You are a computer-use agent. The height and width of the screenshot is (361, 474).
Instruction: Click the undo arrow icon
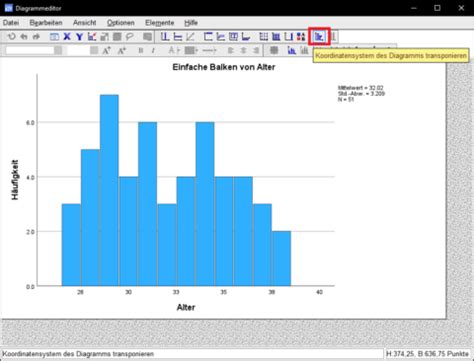click(x=24, y=37)
